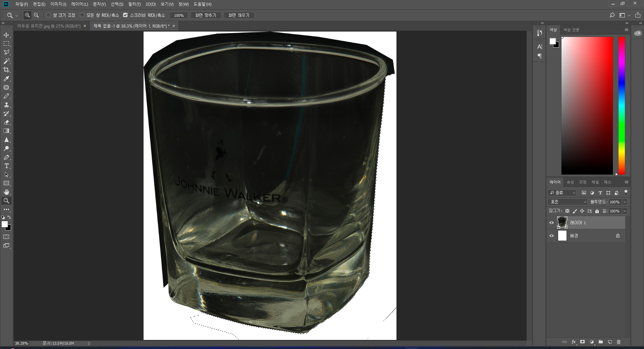This screenshot has height=349, width=644.
Task: Select the Spot Healing Brush tool
Action: pyautogui.click(x=6, y=88)
